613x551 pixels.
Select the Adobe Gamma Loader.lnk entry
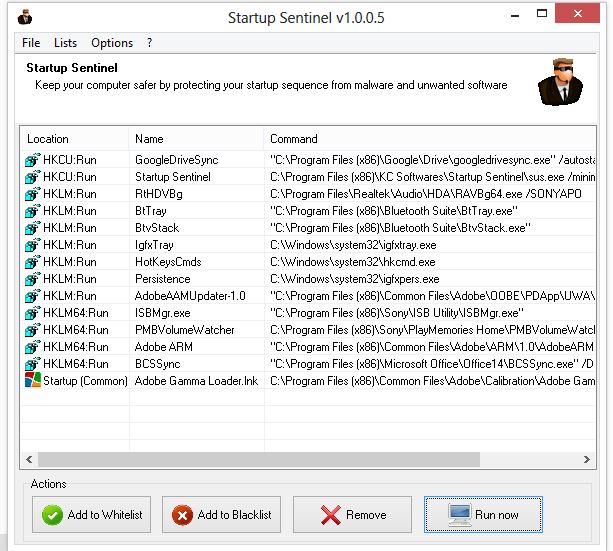[196, 381]
